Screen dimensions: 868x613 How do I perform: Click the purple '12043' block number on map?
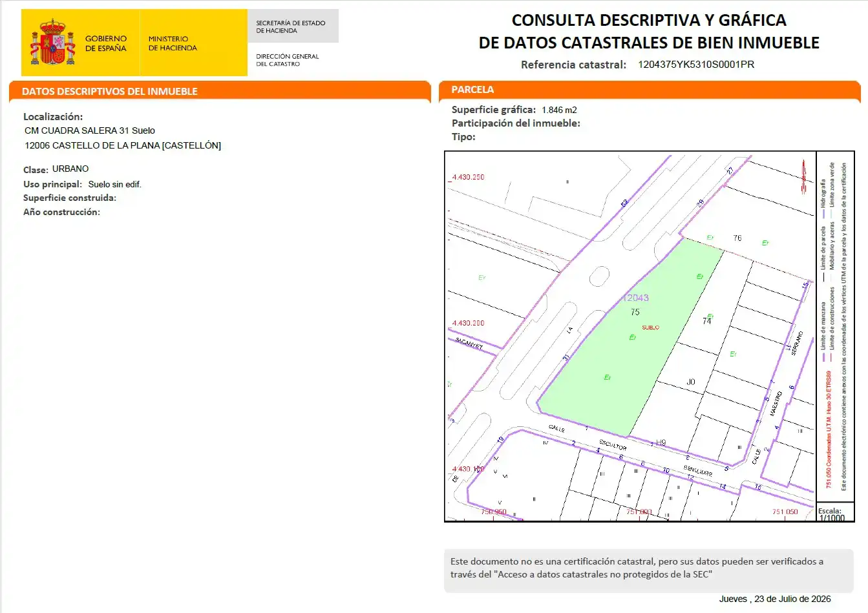point(636,298)
